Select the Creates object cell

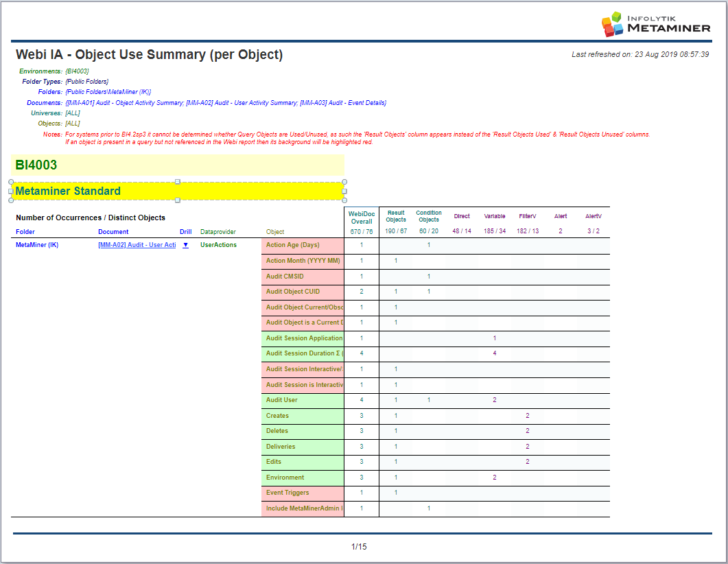click(x=303, y=416)
